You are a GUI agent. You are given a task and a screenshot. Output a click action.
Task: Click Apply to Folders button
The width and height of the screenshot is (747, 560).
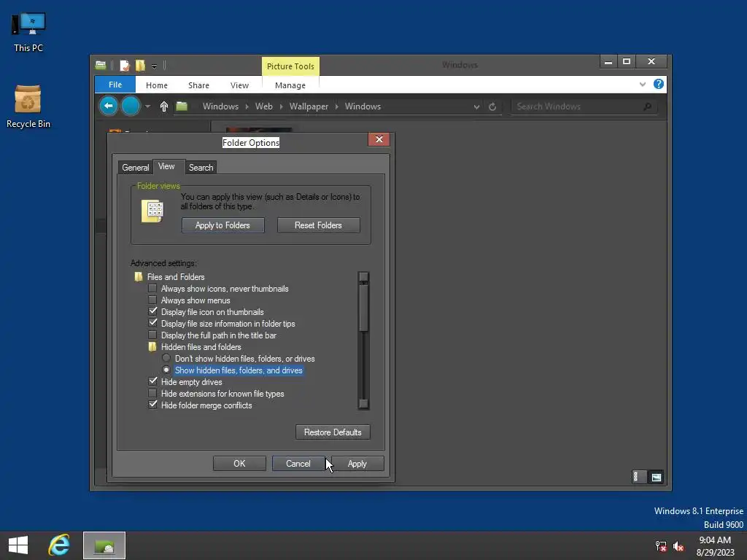click(x=222, y=225)
